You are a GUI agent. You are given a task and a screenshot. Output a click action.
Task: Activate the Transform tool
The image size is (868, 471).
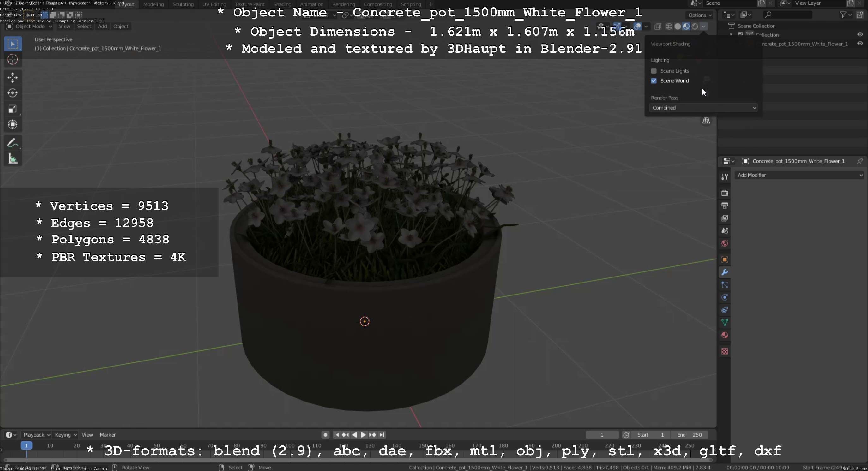(13, 125)
